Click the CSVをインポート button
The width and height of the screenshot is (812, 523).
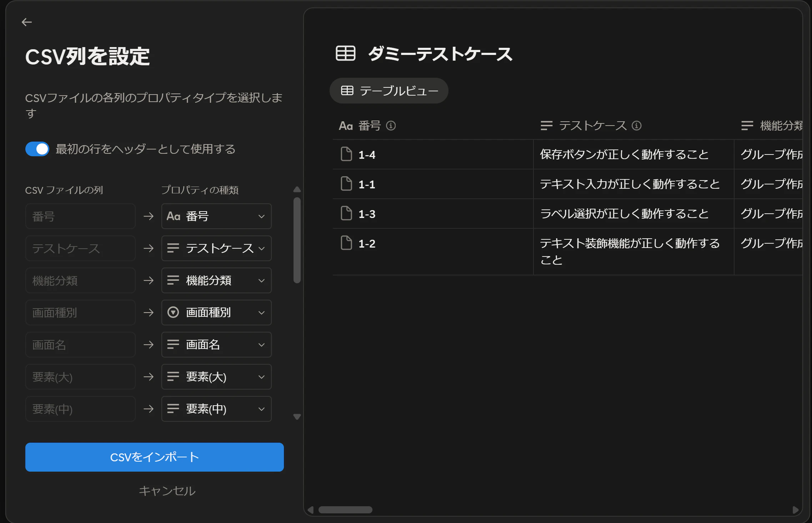point(155,457)
